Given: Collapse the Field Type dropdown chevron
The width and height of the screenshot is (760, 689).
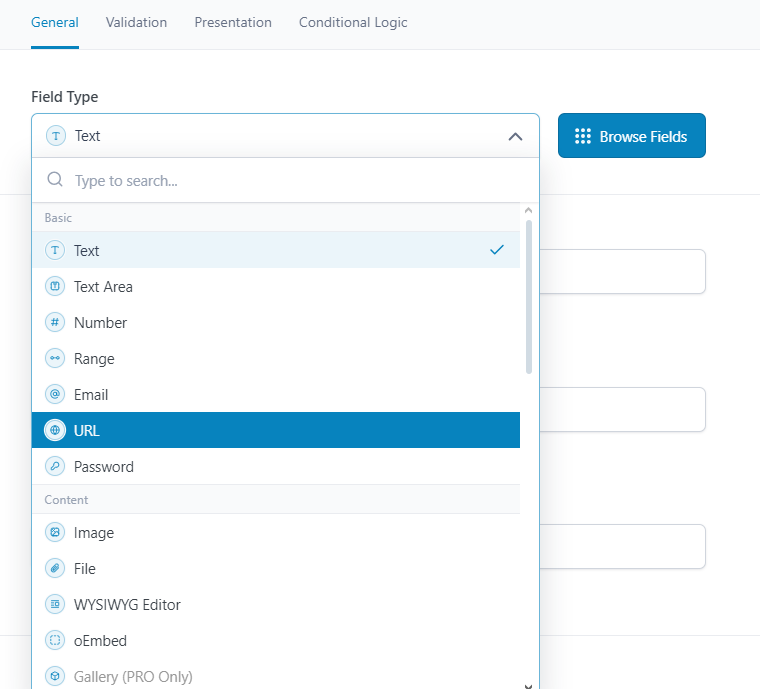Looking at the screenshot, I should tap(515, 136).
